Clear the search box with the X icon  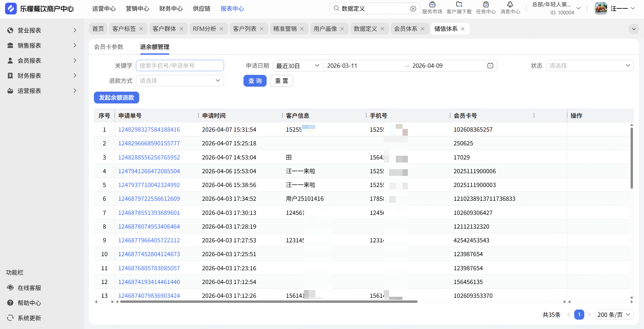tap(413, 9)
